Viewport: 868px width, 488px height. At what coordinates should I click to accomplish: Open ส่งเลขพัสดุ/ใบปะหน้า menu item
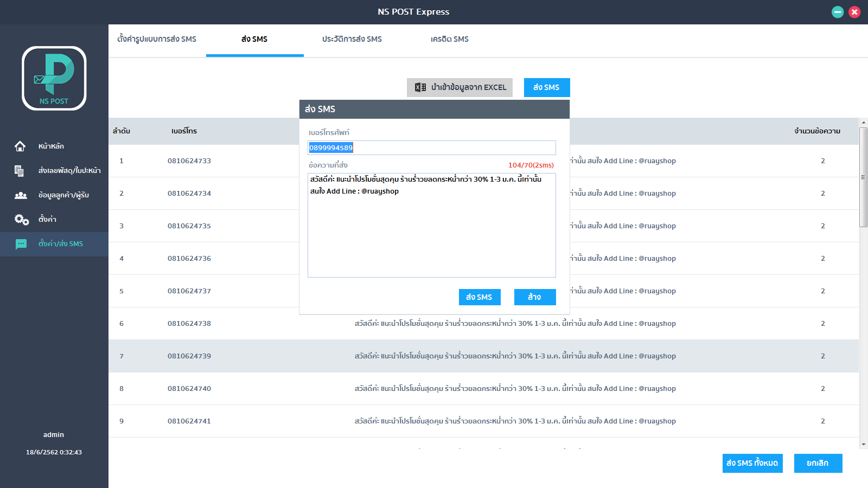[x=69, y=170]
